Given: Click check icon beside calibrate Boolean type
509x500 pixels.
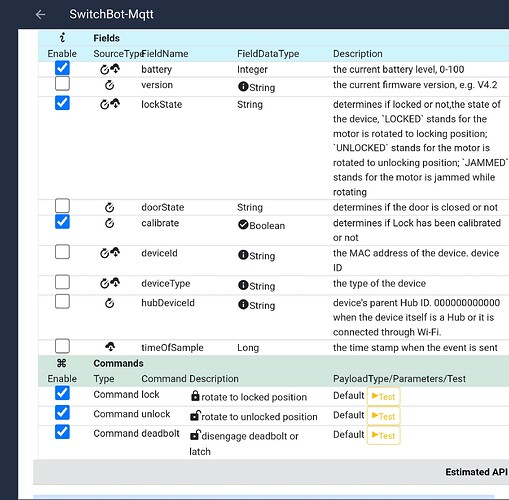Looking at the screenshot, I should point(243,225).
